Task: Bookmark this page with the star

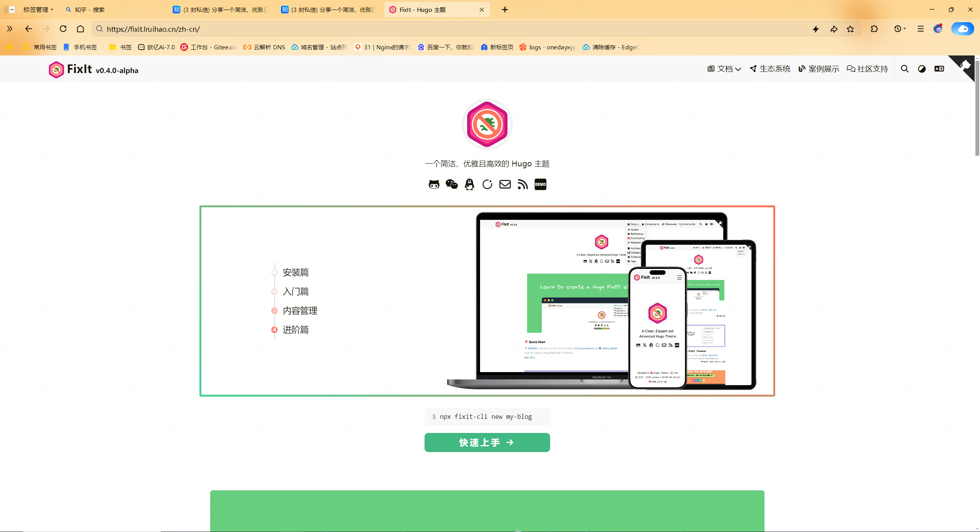Action: (850, 29)
